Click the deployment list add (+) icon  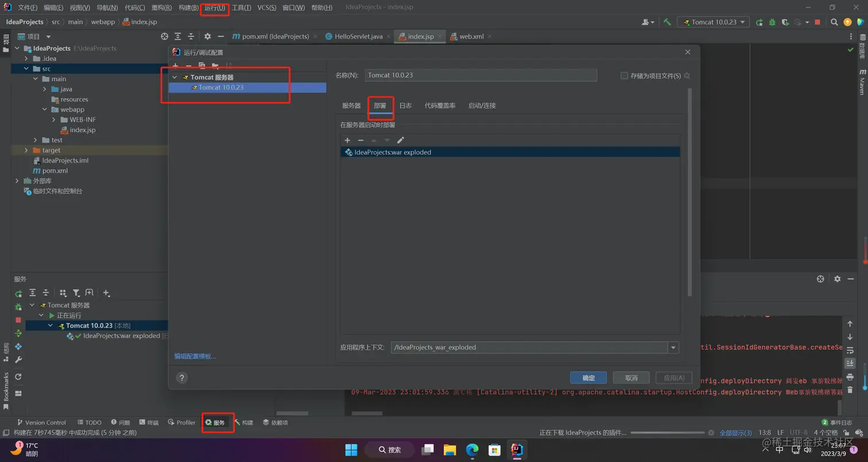pyautogui.click(x=347, y=140)
